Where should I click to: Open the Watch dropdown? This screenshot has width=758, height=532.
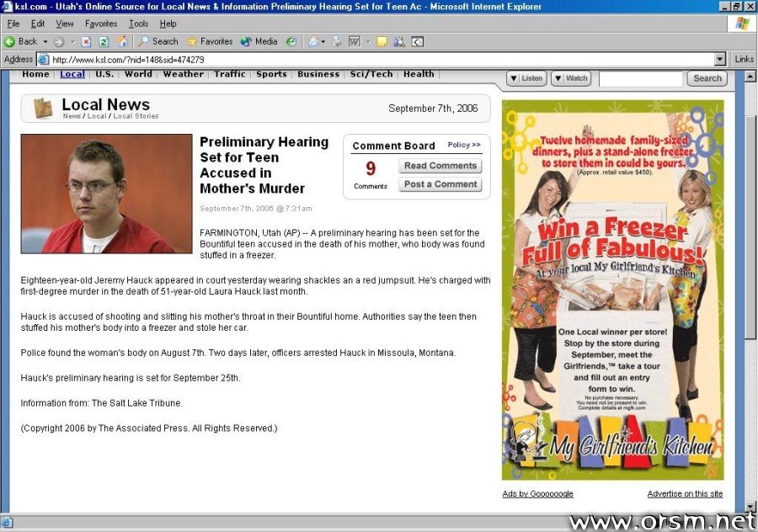coord(571,78)
